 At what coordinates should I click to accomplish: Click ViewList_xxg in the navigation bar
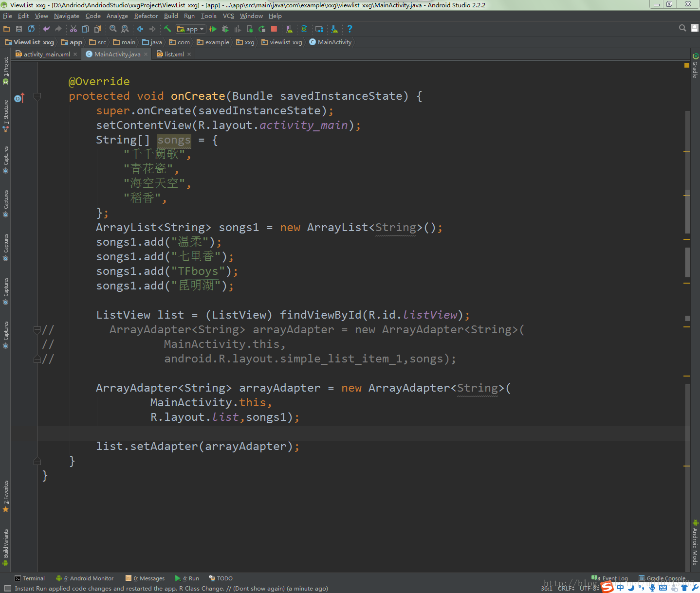click(29, 42)
